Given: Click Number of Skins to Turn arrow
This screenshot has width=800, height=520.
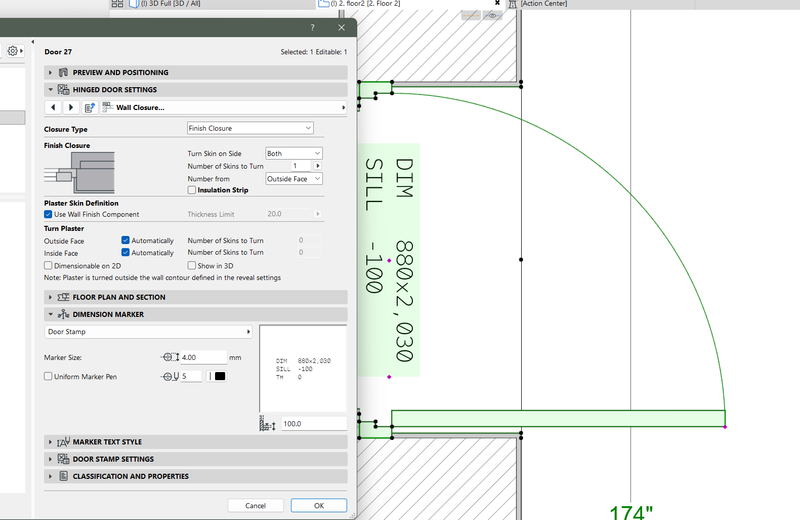Looking at the screenshot, I should pyautogui.click(x=317, y=166).
